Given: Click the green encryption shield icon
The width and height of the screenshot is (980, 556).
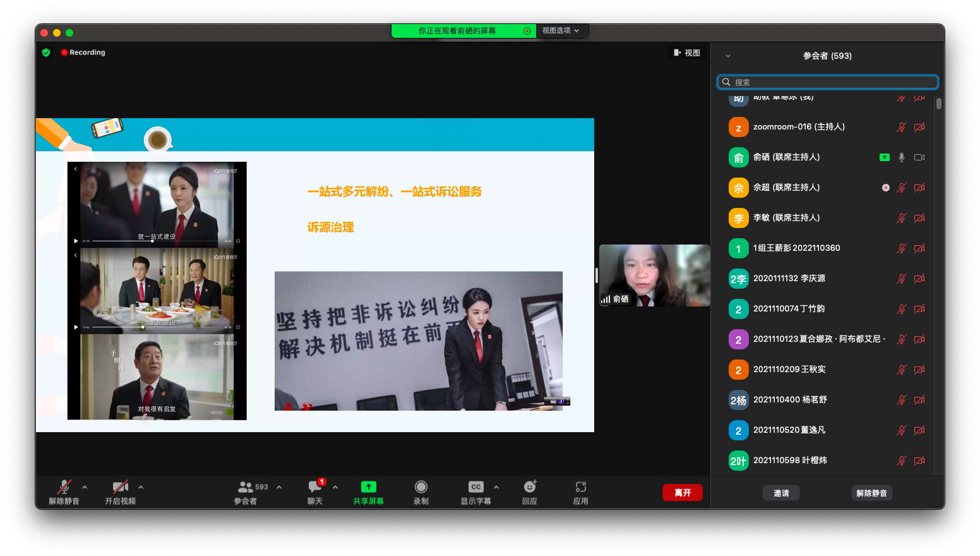Looking at the screenshot, I should tap(46, 52).
